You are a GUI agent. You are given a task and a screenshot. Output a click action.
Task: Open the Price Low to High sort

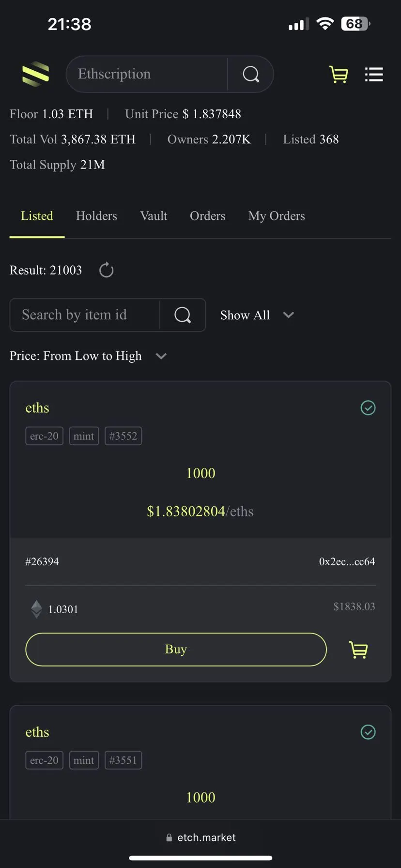[88, 356]
